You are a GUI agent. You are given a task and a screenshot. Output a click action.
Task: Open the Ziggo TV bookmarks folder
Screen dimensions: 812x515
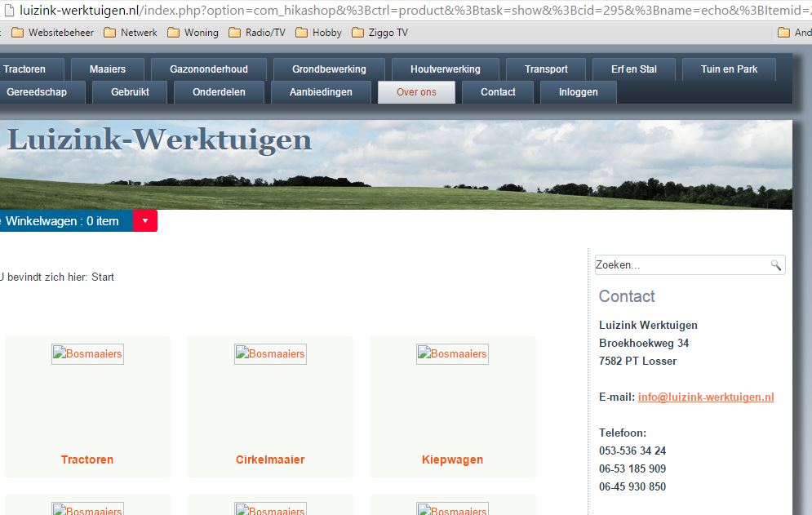click(x=379, y=33)
